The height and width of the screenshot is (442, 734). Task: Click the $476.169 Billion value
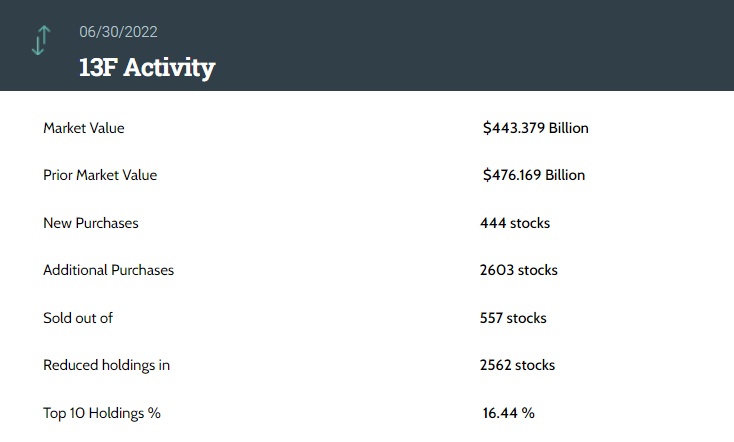[x=533, y=175]
